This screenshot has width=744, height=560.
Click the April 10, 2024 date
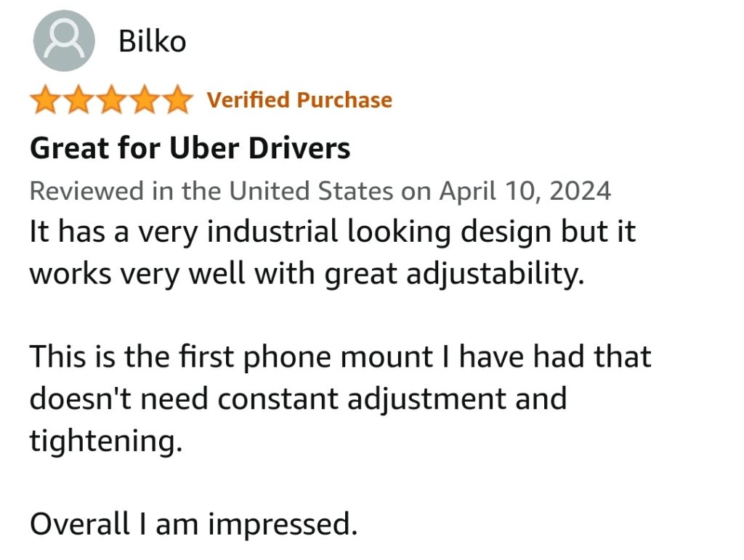[x=525, y=190]
